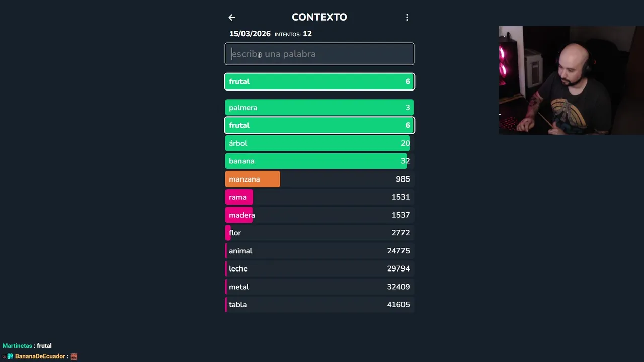
Task: Open the three-dot options menu
Action: point(407,18)
